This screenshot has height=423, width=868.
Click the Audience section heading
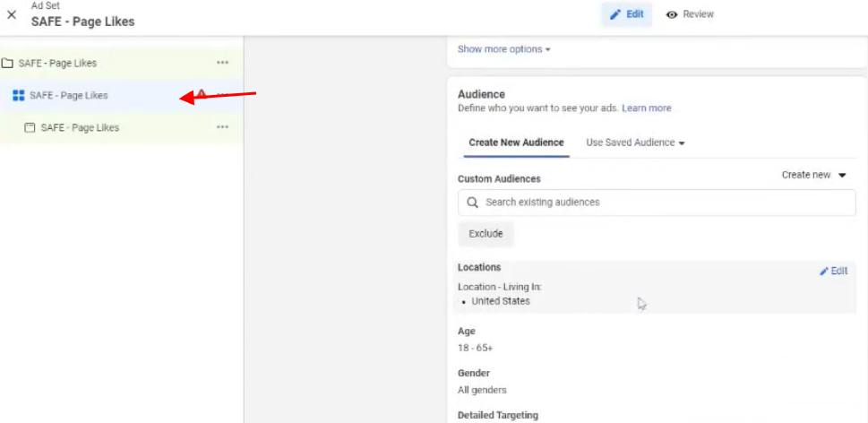481,94
